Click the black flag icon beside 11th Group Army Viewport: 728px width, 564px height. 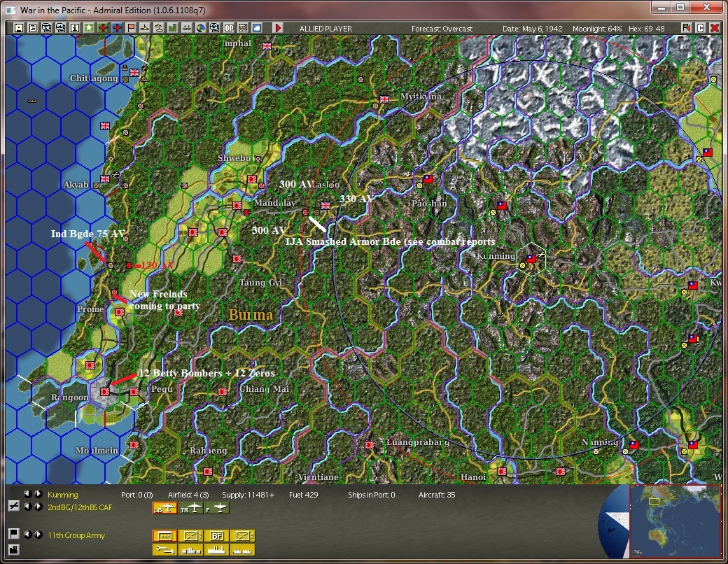pos(13,534)
